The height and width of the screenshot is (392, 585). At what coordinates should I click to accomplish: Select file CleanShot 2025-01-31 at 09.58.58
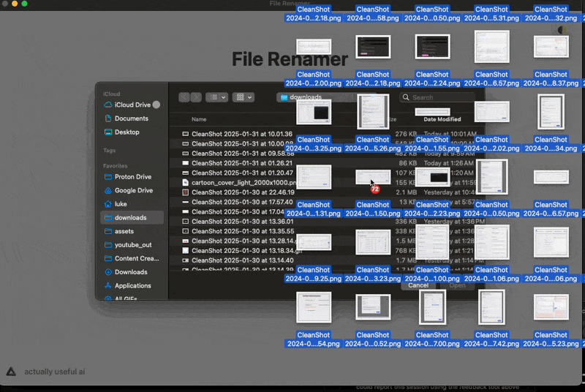coord(243,154)
